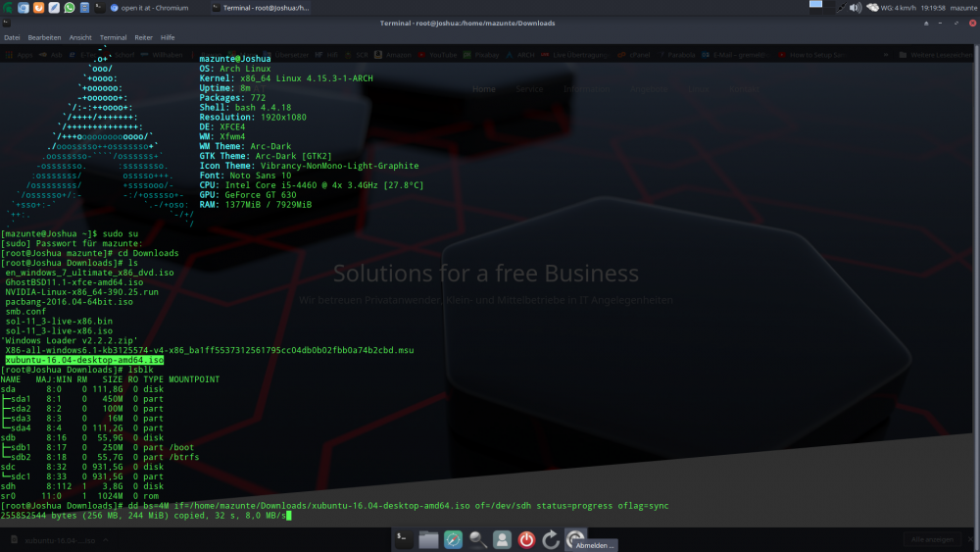980x552 pixels.
Task: Open the Hilfe menu
Action: [x=168, y=37]
